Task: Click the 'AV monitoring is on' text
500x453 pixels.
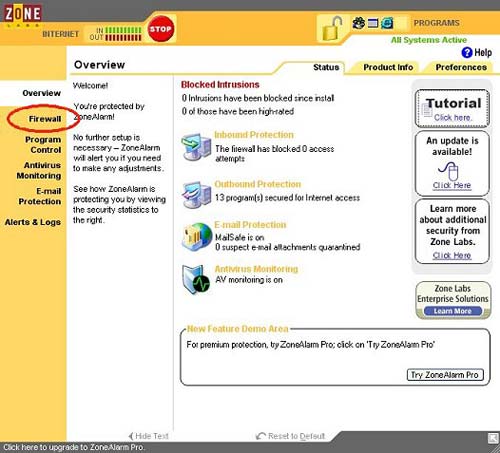Action: coord(249,280)
